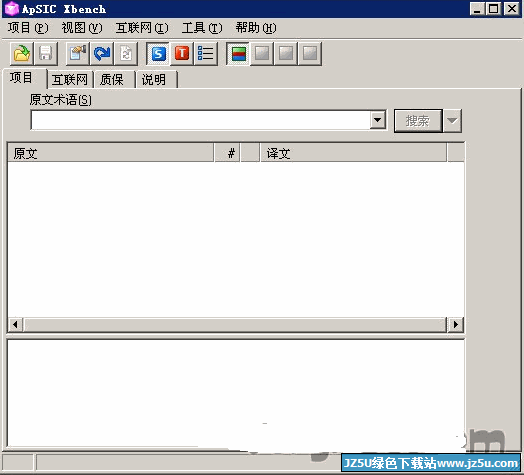Viewport: 524px width, 475px height.
Task: Open the 工具(T) menu
Action: click(x=202, y=28)
